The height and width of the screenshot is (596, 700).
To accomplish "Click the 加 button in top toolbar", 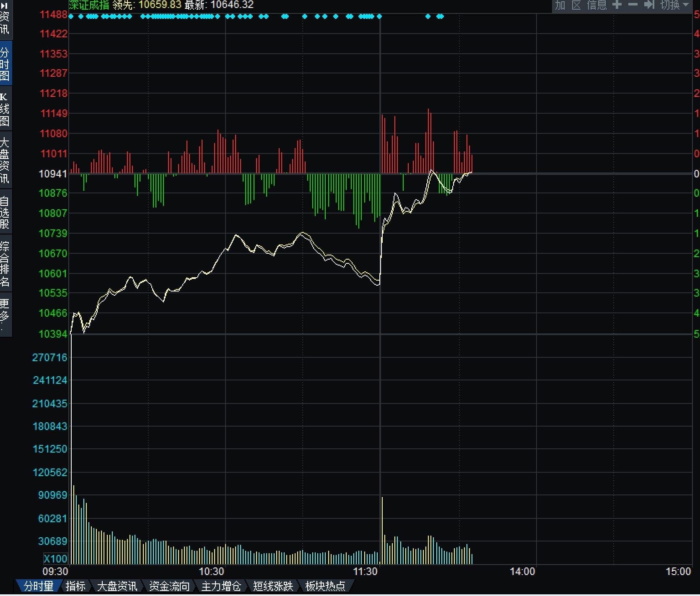I will coord(560,5).
